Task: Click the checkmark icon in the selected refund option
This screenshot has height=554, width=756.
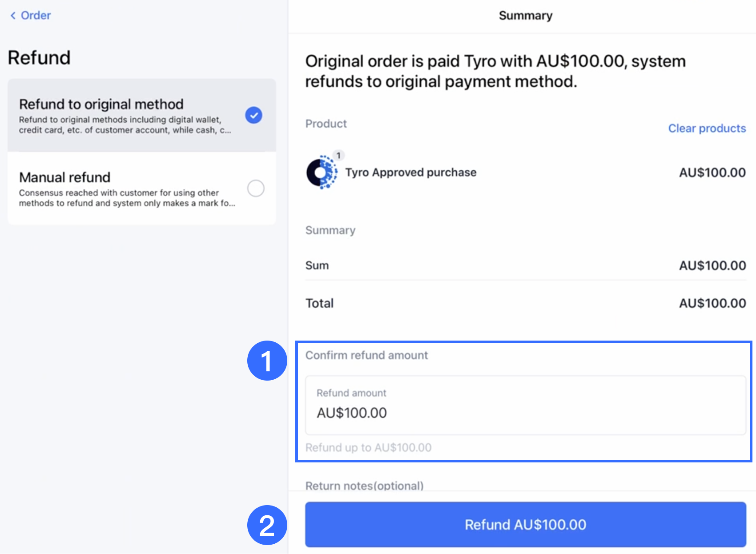Action: tap(254, 115)
